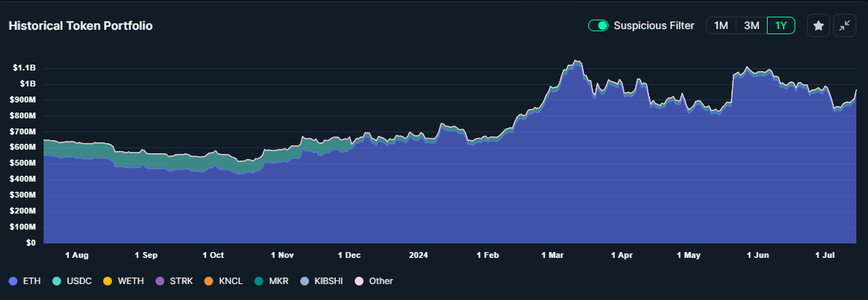Click the Historical Token Portfolio title
Image resolution: width=868 pixels, height=300 pixels.
point(81,25)
